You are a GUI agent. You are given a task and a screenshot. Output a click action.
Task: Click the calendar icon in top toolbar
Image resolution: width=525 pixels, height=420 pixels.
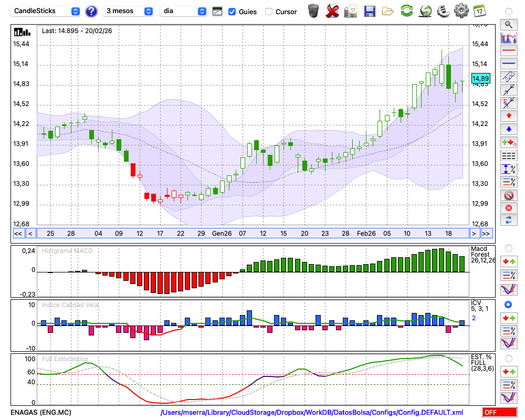[x=479, y=10]
